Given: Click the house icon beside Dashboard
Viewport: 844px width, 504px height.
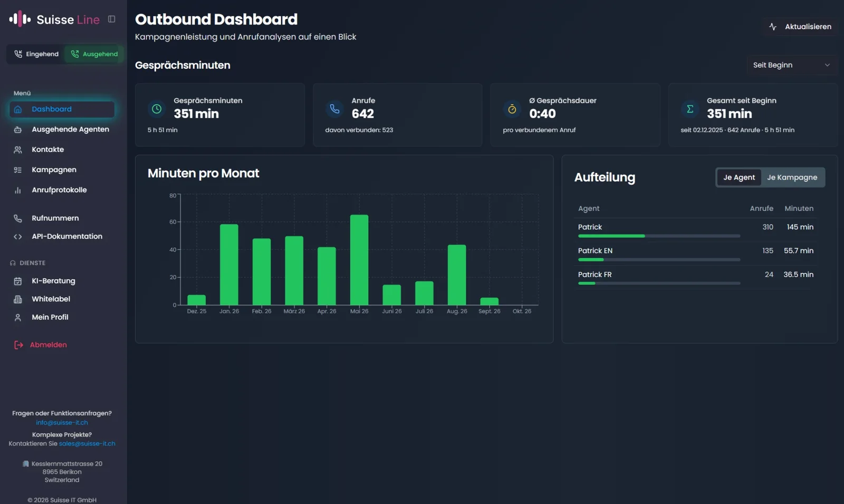Looking at the screenshot, I should click(18, 109).
